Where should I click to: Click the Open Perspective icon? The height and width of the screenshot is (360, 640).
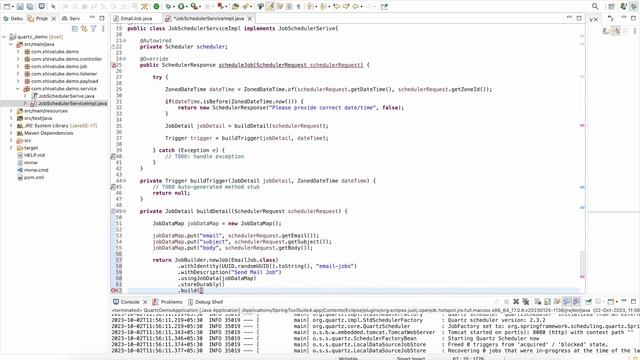point(611,7)
